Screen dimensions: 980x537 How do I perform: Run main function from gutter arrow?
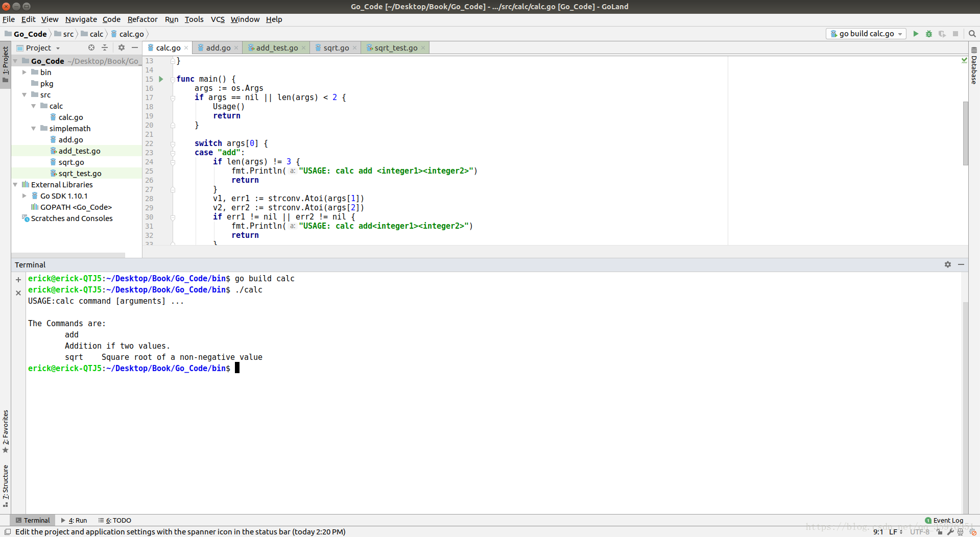point(161,79)
